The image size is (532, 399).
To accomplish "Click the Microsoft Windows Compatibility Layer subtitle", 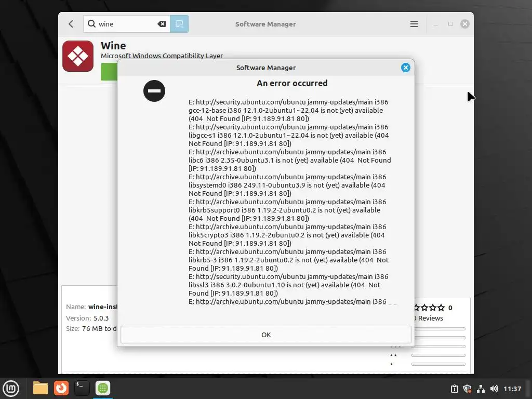I will click(x=162, y=56).
